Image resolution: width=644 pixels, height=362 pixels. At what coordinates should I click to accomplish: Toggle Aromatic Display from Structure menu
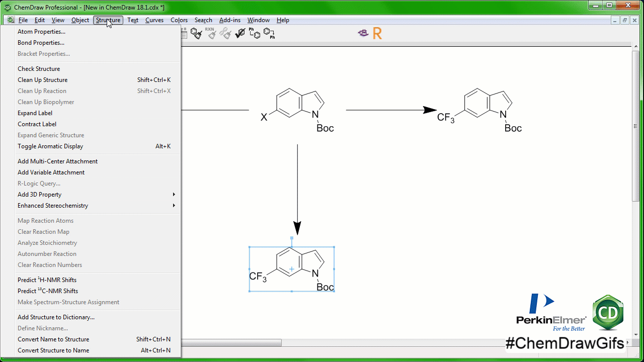[50, 146]
